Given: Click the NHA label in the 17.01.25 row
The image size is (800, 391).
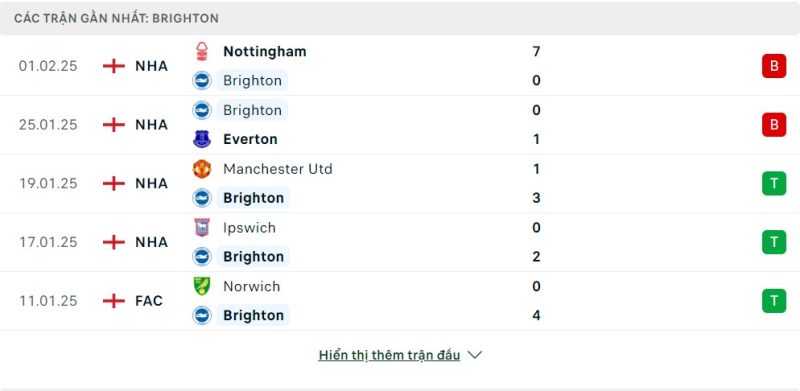Looking at the screenshot, I should click(x=152, y=242).
